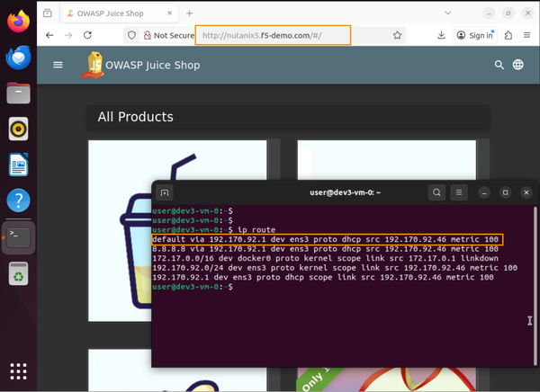Click the search icon in terminal header
540x392 pixels.
(436, 192)
